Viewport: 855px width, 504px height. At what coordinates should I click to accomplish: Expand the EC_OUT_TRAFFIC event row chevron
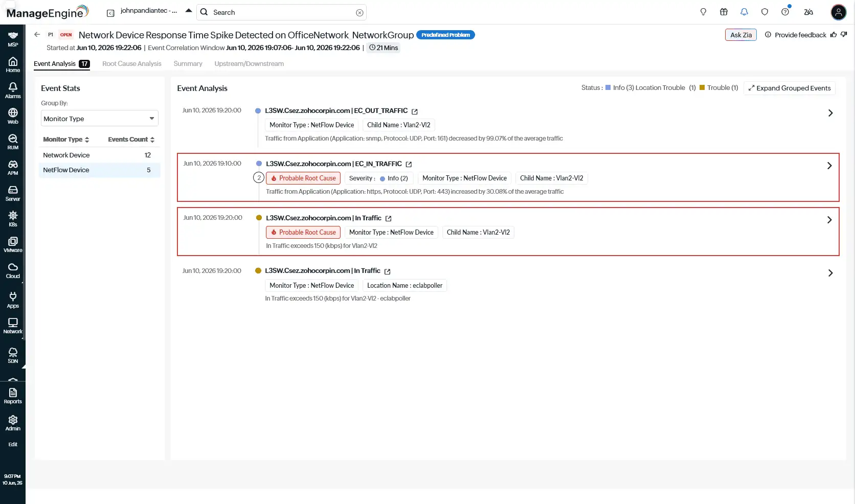830,113
